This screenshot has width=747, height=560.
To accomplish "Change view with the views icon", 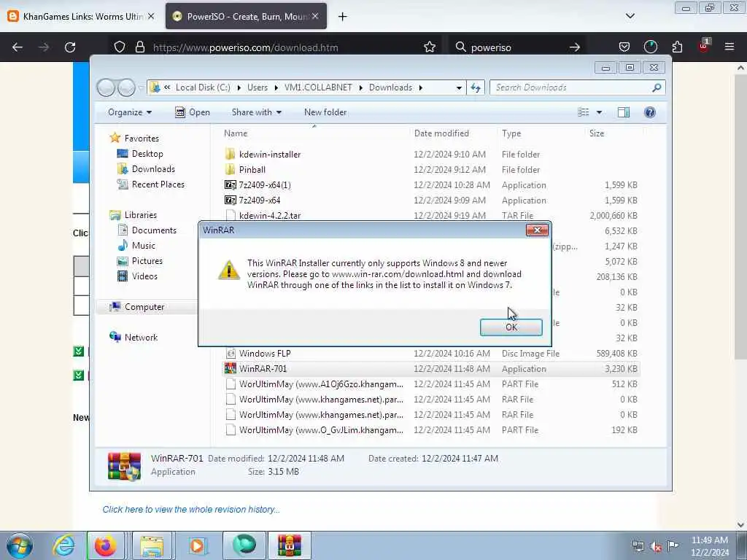I will click(x=583, y=112).
